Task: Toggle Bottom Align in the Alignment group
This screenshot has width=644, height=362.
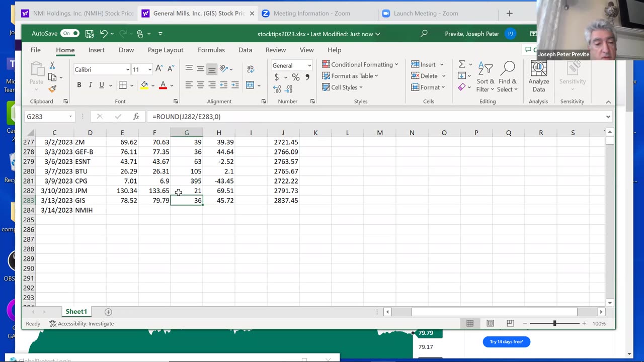Action: click(x=212, y=69)
